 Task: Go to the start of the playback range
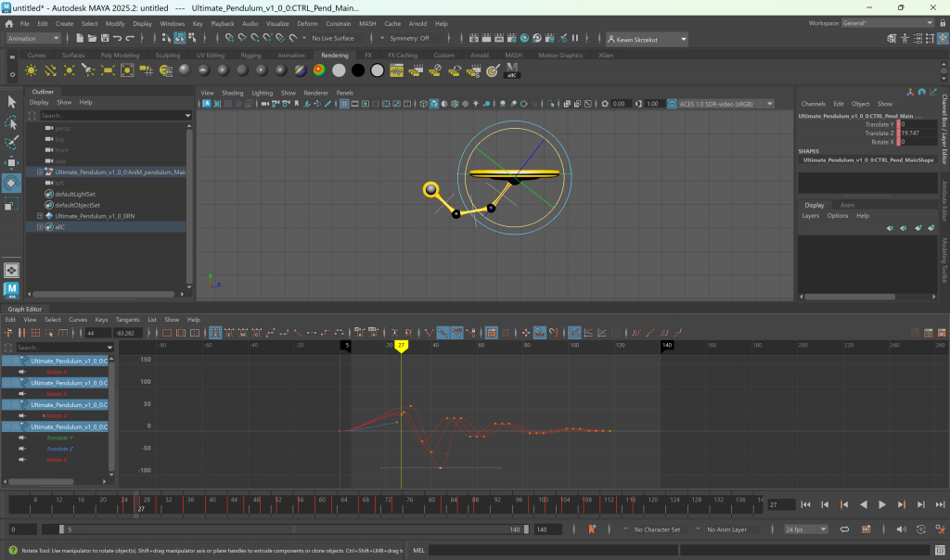pos(805,504)
